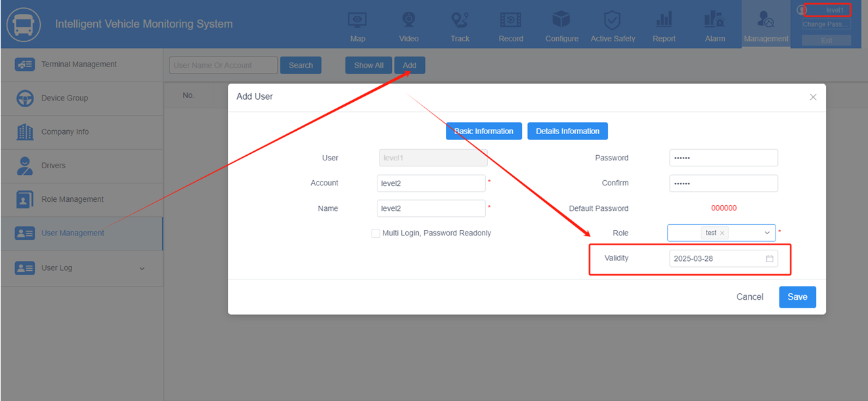This screenshot has height=401, width=868.
Task: Open Company Info menu item
Action: click(x=81, y=132)
